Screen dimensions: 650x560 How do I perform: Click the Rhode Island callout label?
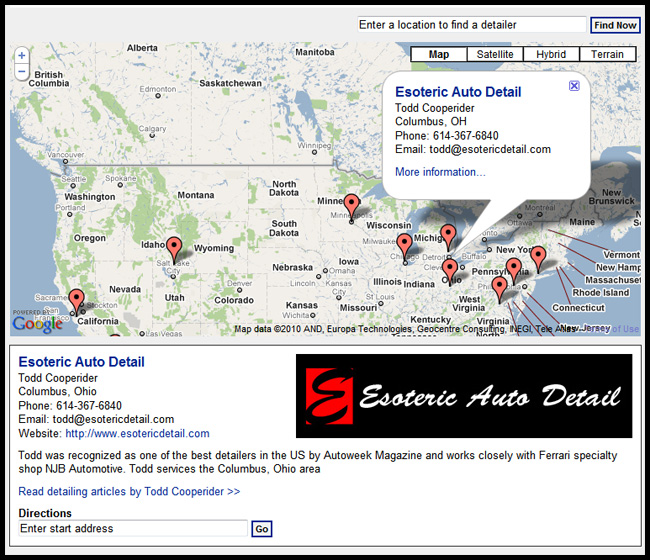click(601, 293)
